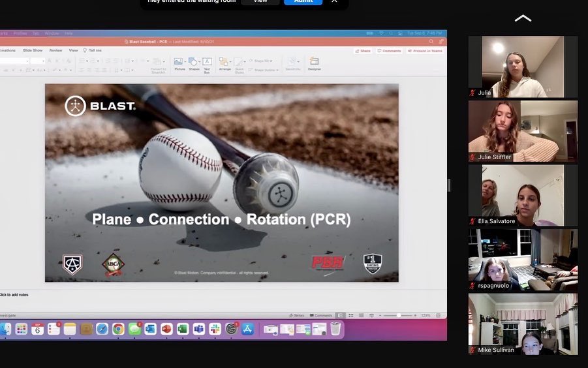Viewport: 588px width, 368px height.
Task: Open Excel from the Dock
Action: [x=183, y=329]
